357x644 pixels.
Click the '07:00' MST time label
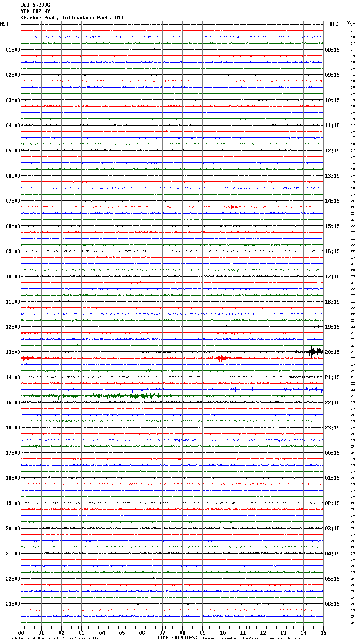click(x=13, y=201)
